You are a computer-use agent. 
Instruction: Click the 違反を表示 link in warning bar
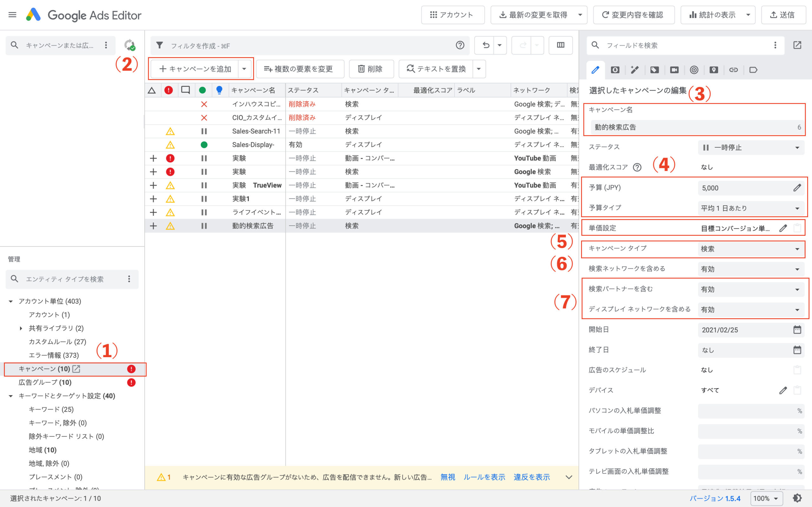532,477
